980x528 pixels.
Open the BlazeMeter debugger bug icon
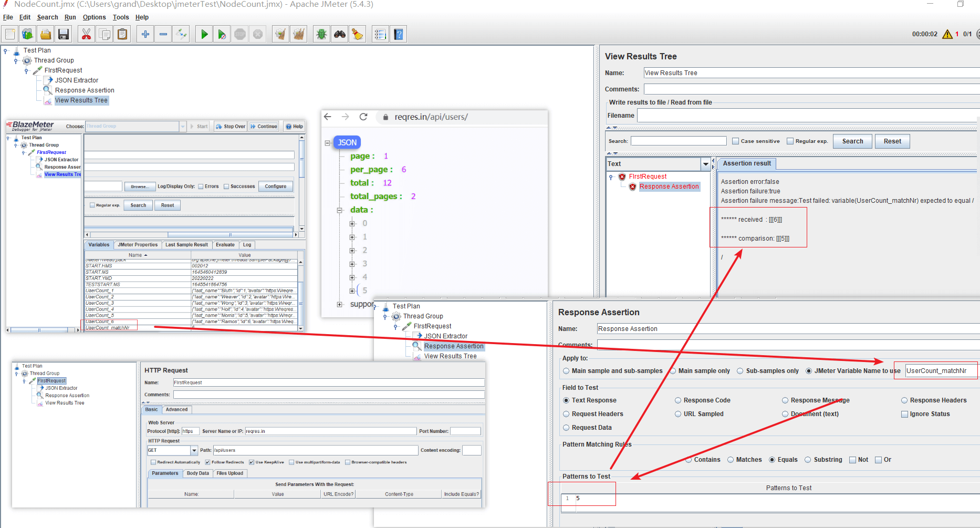point(322,35)
